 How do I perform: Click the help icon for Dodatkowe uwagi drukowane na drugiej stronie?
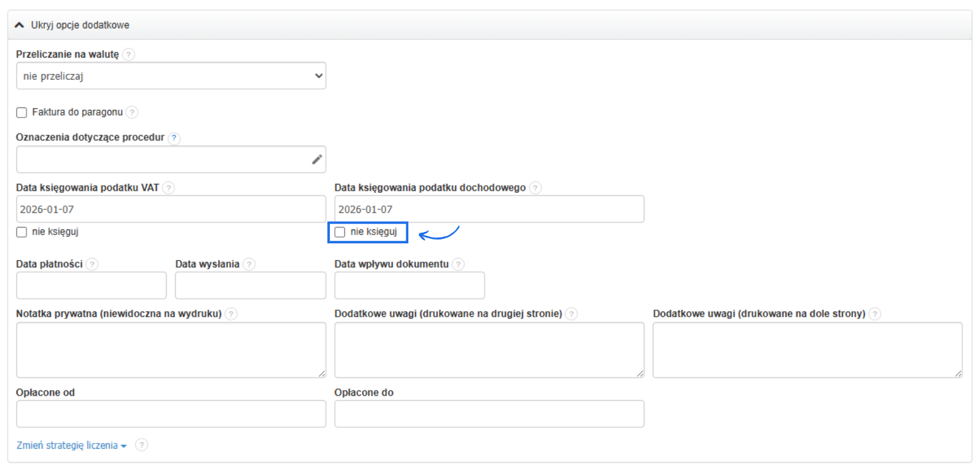pos(571,313)
